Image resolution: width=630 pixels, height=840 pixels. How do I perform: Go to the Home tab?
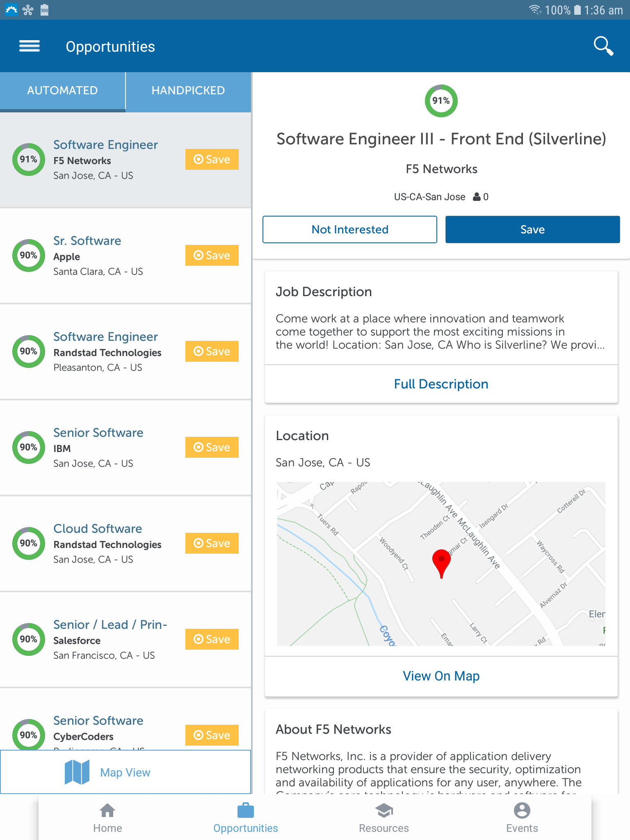[x=107, y=817]
